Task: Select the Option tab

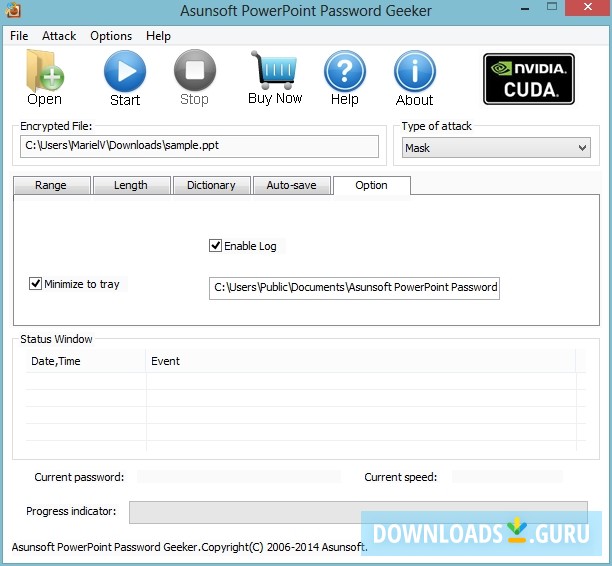Action: (372, 185)
